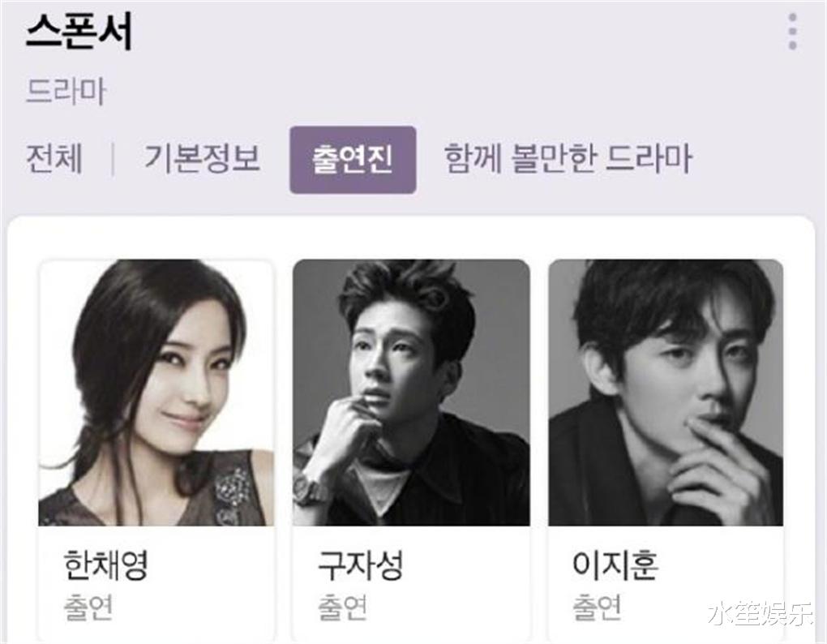Click the name 이지훈
The width and height of the screenshot is (827, 644).
pyautogui.click(x=615, y=565)
